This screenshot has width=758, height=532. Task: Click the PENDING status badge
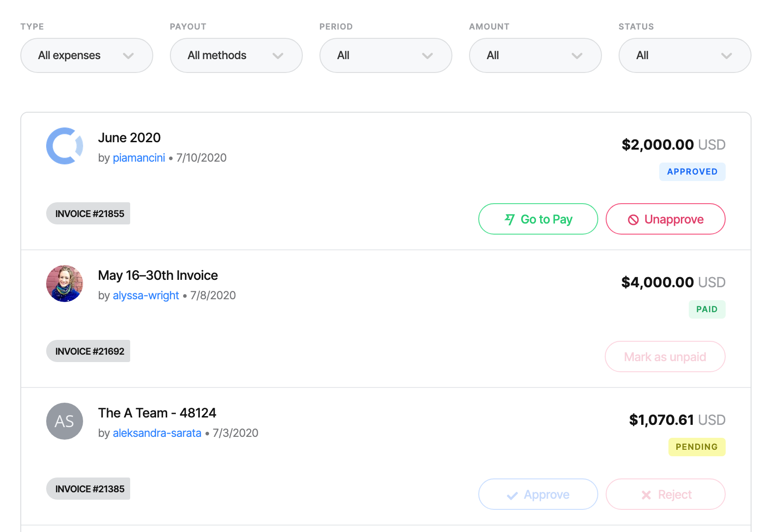point(697,447)
